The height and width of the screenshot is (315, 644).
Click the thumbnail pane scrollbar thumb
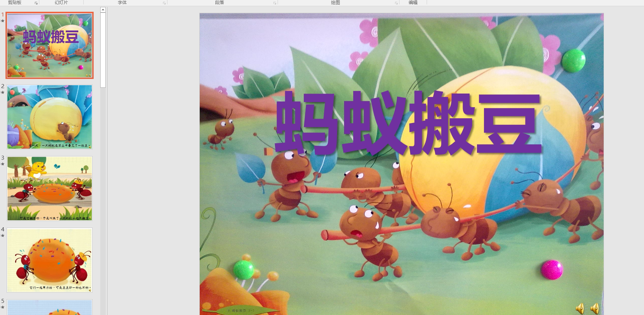pos(103,50)
